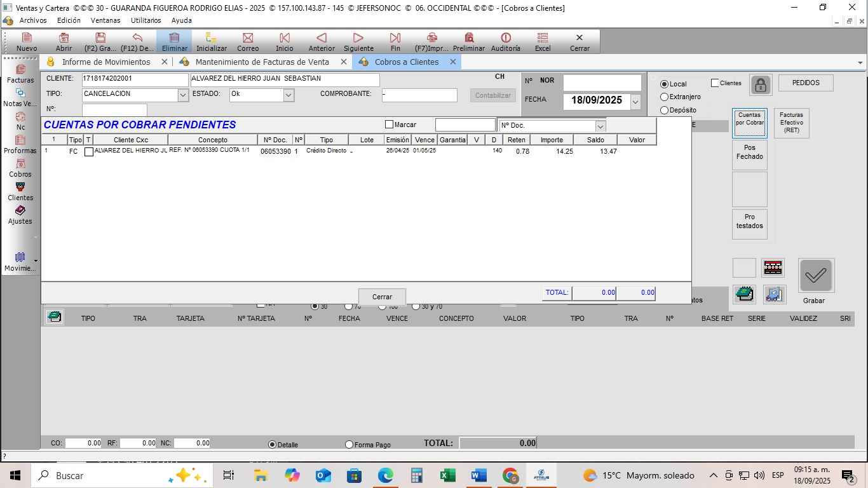The height and width of the screenshot is (488, 868).
Task: Open the Correo mail tool
Action: (248, 39)
